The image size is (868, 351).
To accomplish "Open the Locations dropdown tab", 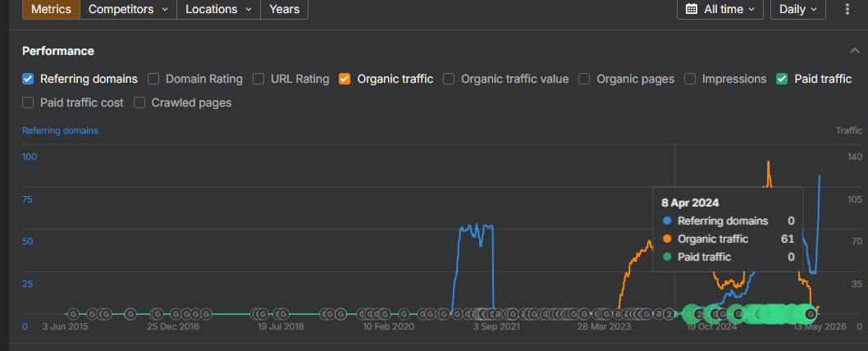I will coord(219,9).
